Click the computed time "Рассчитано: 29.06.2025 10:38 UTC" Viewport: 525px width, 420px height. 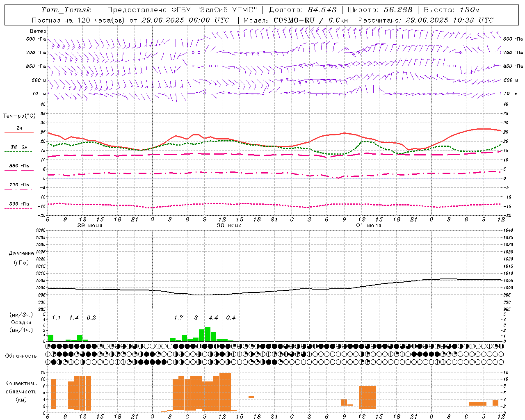426,20
